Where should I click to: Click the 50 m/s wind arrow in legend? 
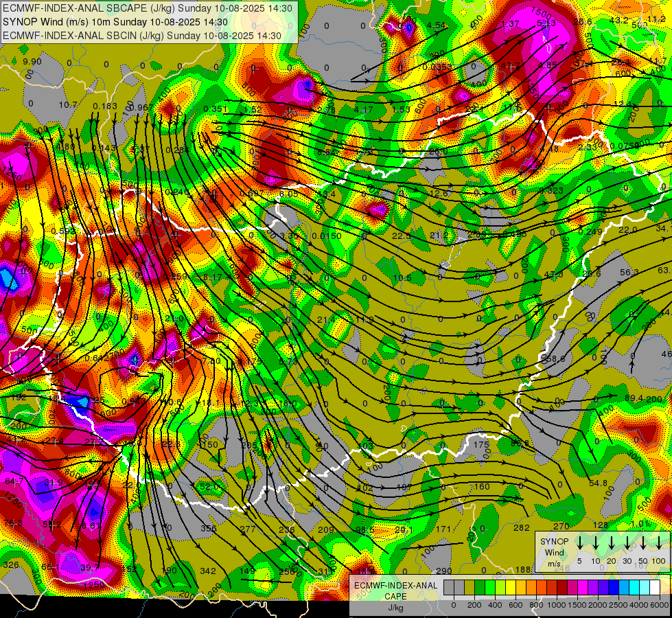click(643, 543)
